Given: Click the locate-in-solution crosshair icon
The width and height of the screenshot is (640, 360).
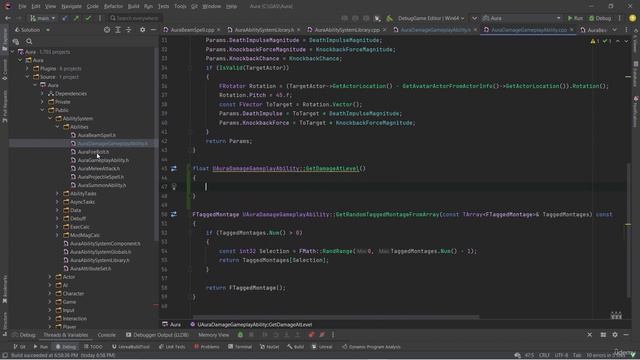Looking at the screenshot, I should point(107,30).
